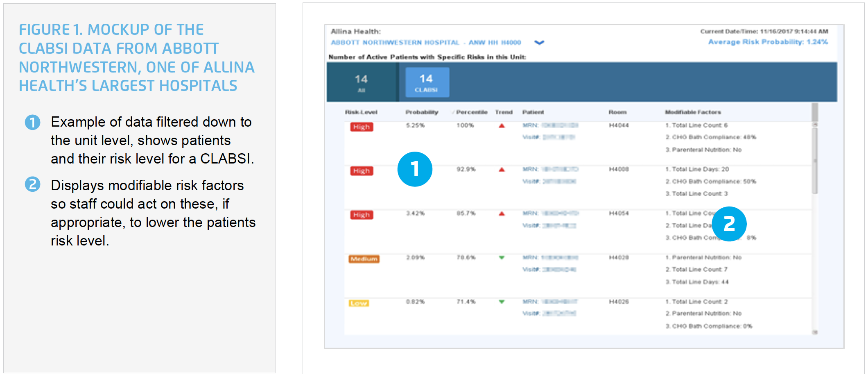Click the 92.9% percentile value

click(x=466, y=169)
